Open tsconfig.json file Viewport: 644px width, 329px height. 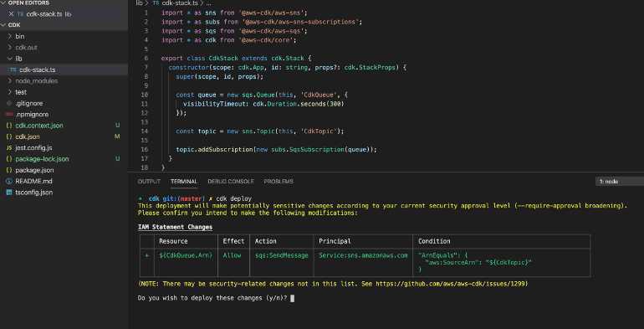click(34, 192)
